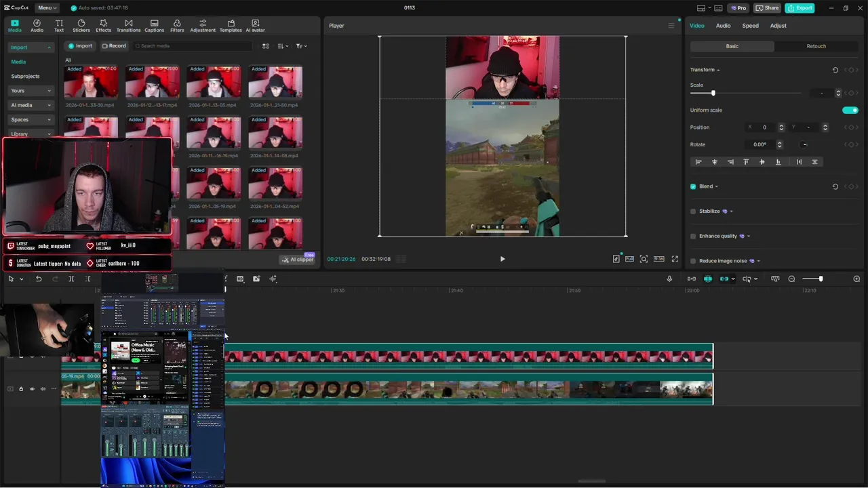Reset the Transform settings
Viewport: 868px width, 488px height.
pyautogui.click(x=835, y=70)
